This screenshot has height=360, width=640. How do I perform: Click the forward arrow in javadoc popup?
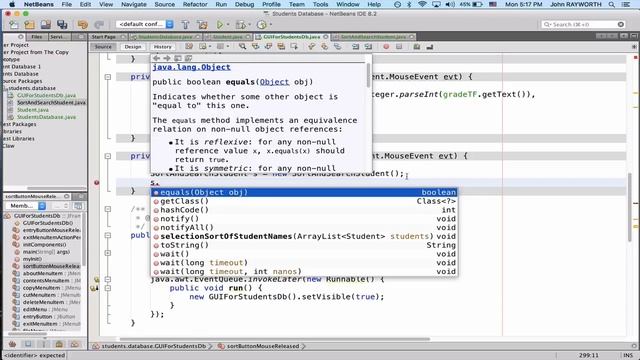point(167,58)
